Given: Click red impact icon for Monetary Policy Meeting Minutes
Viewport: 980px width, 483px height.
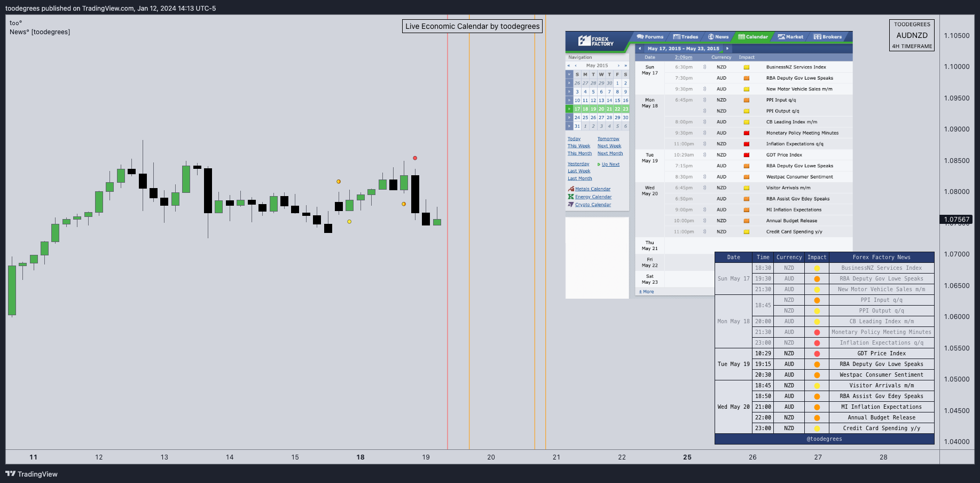Looking at the screenshot, I should coord(747,133).
